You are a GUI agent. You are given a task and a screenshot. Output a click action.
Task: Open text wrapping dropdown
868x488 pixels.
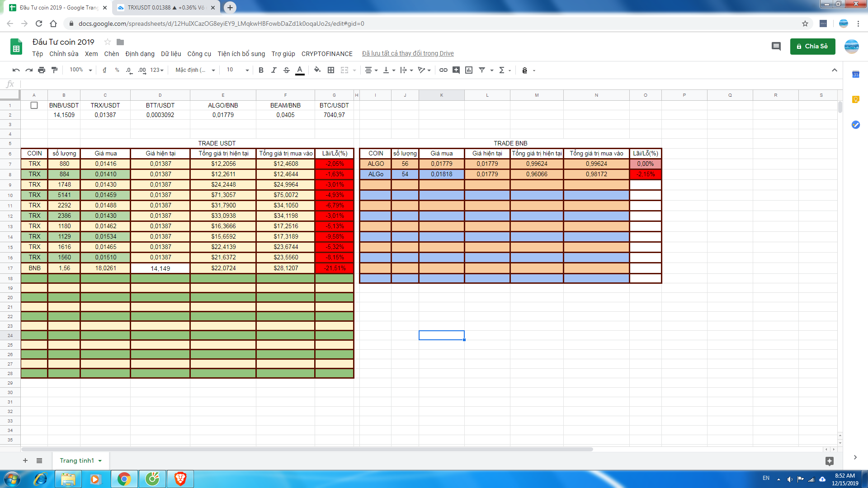pyautogui.click(x=406, y=70)
